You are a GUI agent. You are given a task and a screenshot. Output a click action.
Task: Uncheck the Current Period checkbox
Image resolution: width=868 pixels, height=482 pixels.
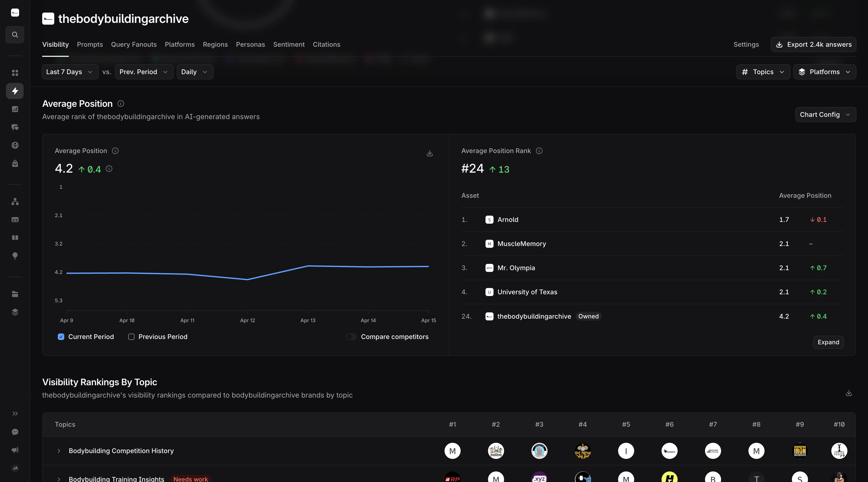point(61,337)
